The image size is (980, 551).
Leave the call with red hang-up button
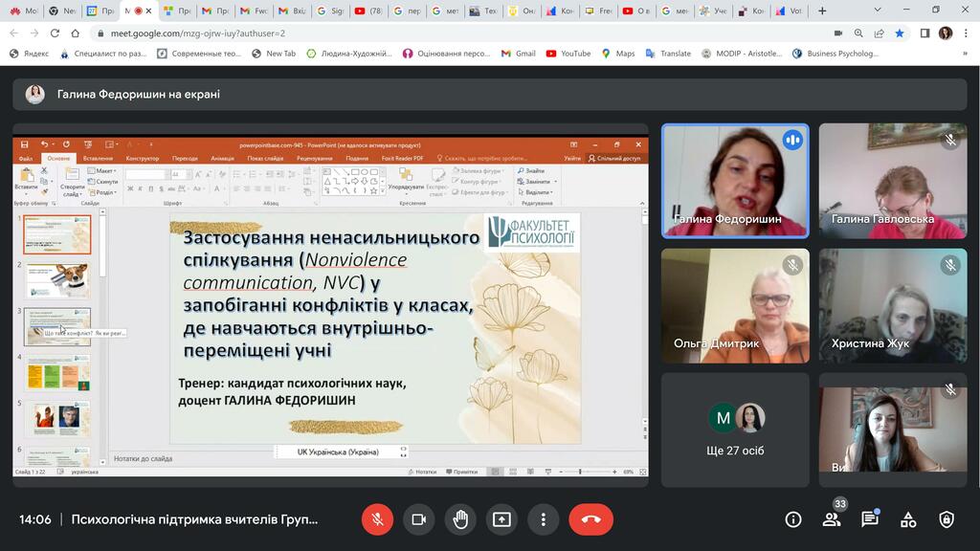point(590,519)
